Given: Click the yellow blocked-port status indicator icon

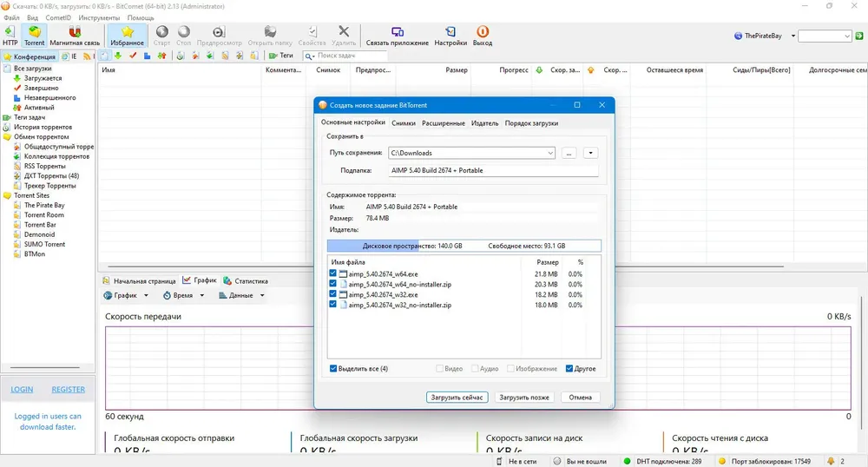Looking at the screenshot, I should coord(722,461).
